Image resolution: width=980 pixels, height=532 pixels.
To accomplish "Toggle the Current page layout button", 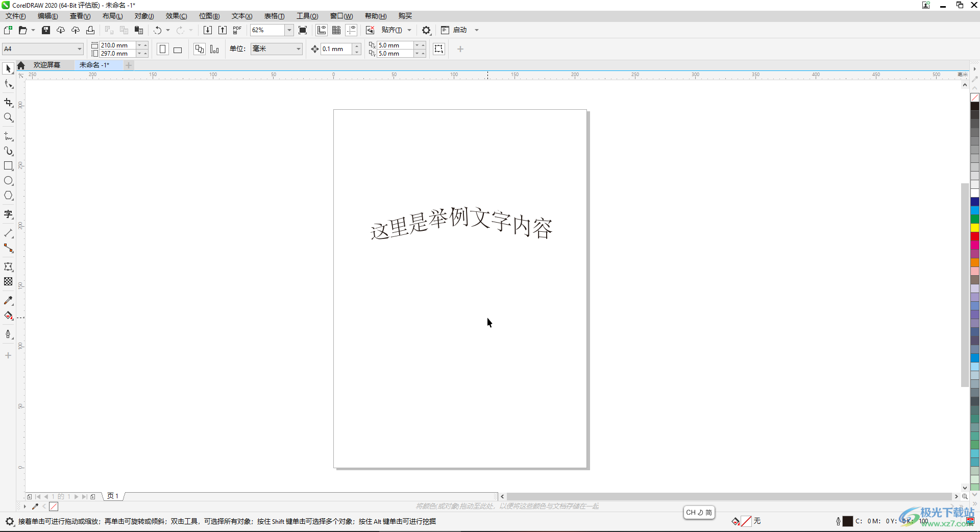I will coord(214,49).
